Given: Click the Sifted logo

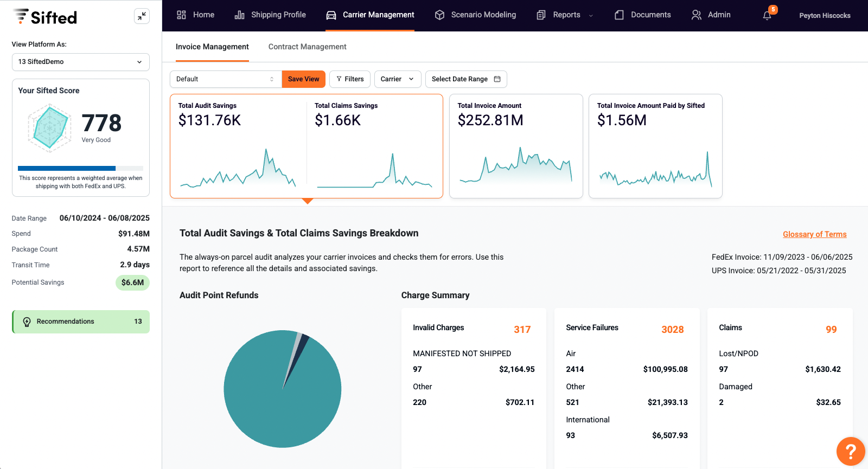Looking at the screenshot, I should pos(45,17).
